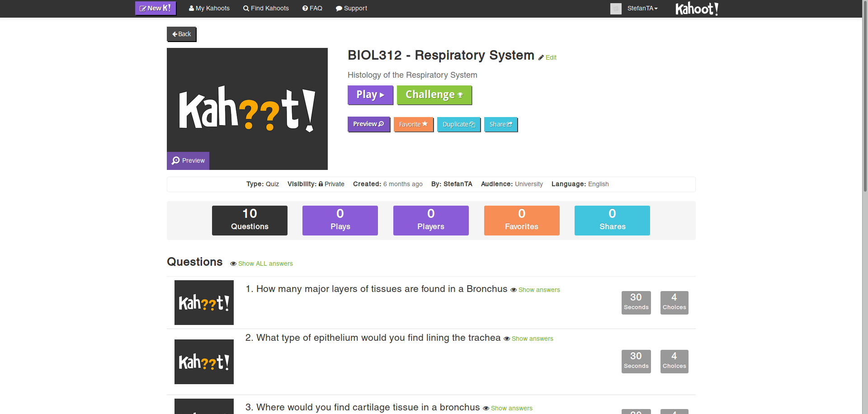This screenshot has height=414, width=868.
Task: Click 'Created: 6 months ago' text
Action: (388, 184)
